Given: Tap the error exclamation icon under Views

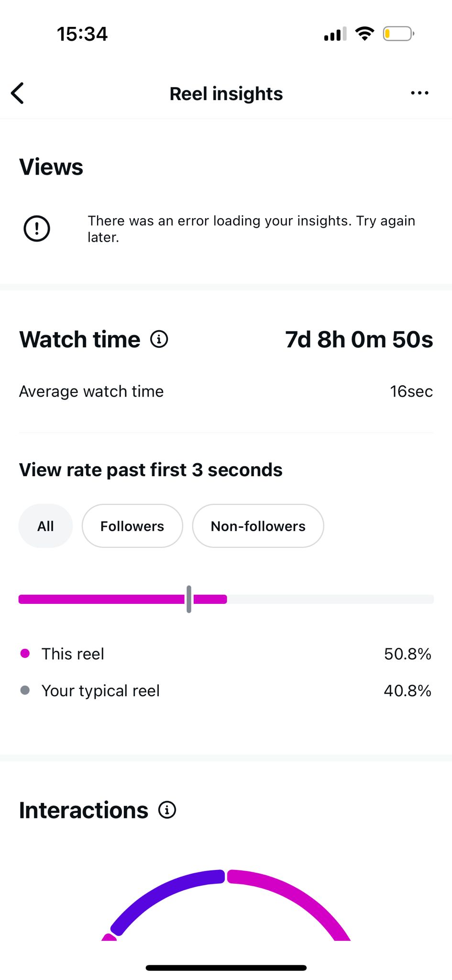Looking at the screenshot, I should (x=37, y=229).
